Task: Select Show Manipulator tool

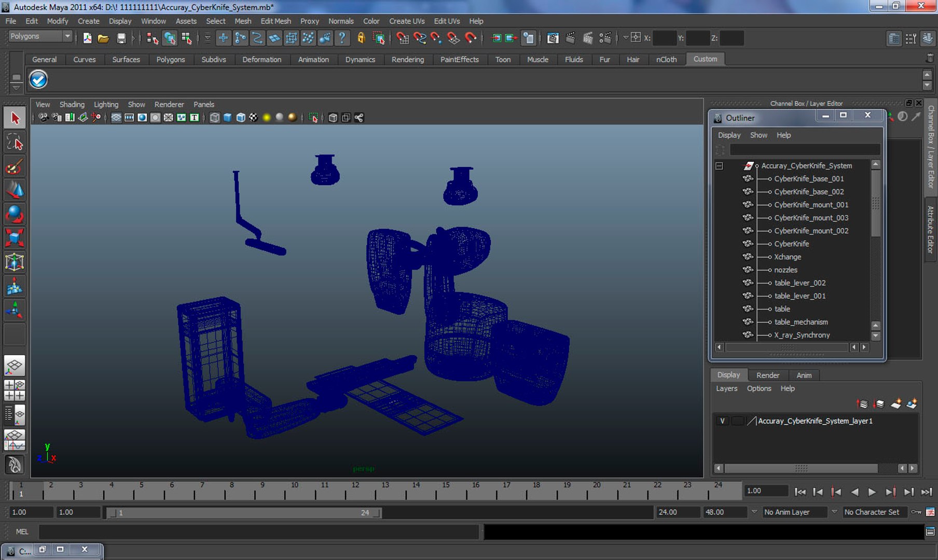Action: point(15,310)
